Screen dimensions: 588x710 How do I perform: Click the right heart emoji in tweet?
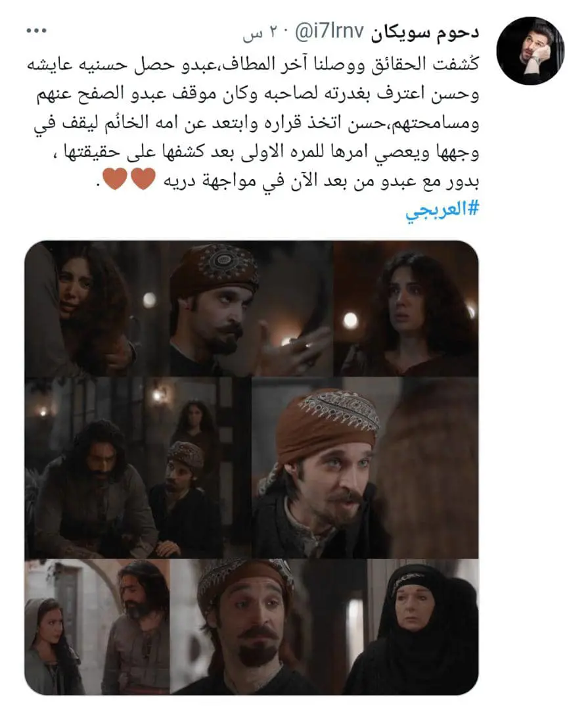coord(143,179)
